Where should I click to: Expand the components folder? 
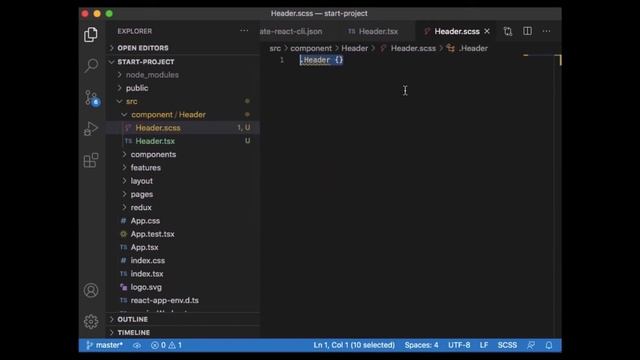pos(182,154)
